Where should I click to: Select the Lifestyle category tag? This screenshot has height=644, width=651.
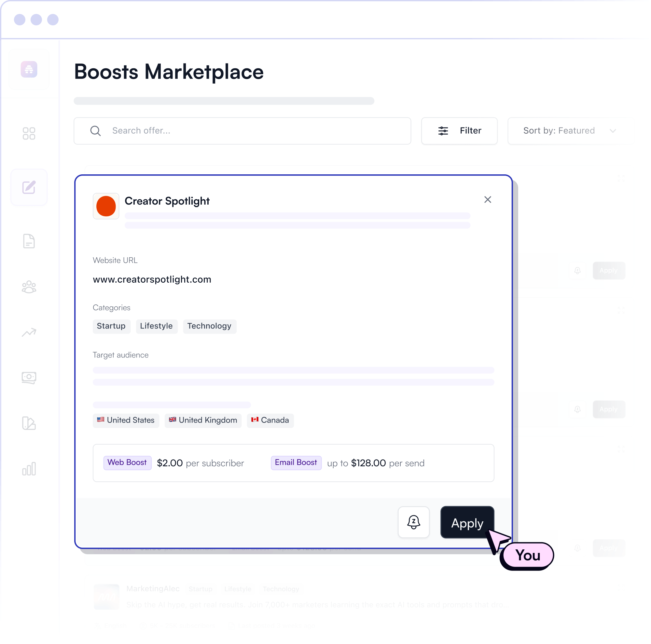click(157, 327)
